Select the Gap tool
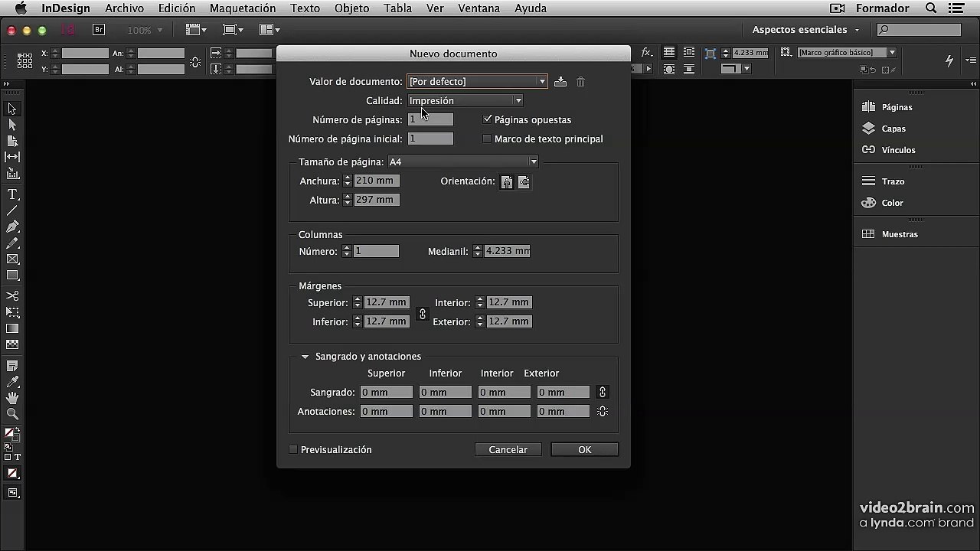 [x=12, y=157]
